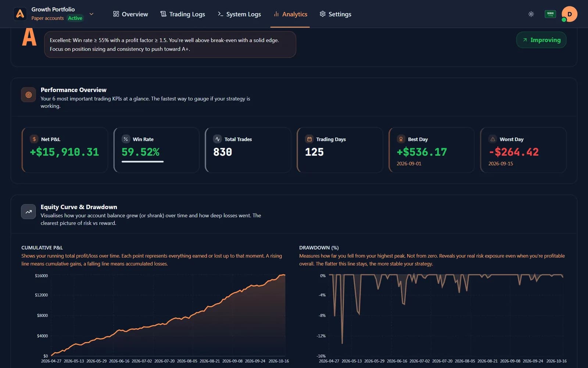Click the Equity Curve trend-line icon

pos(28,212)
